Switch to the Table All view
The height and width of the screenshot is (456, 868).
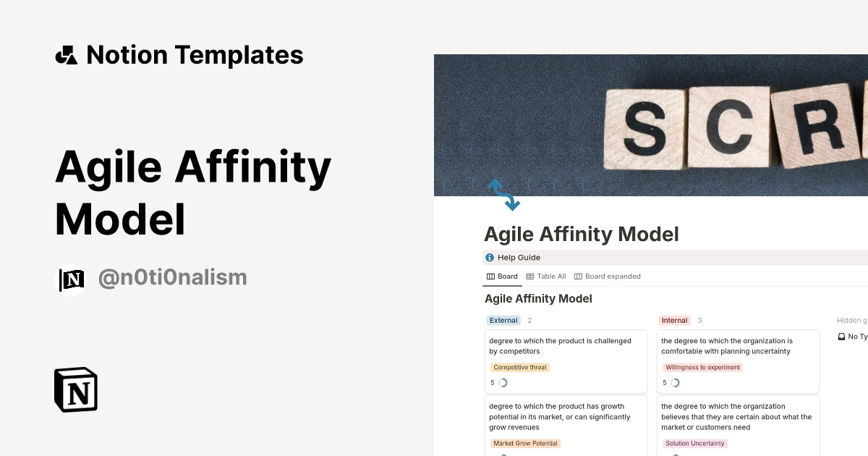[x=551, y=276]
